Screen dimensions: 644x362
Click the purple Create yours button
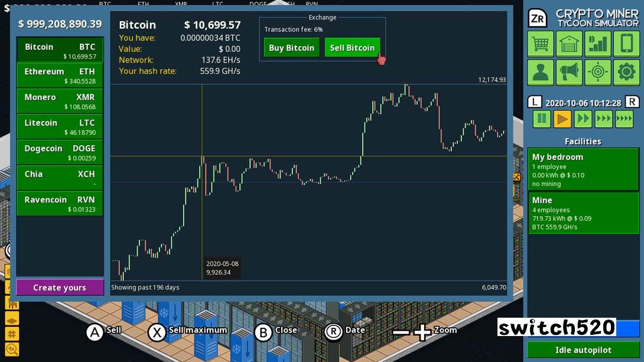(60, 288)
